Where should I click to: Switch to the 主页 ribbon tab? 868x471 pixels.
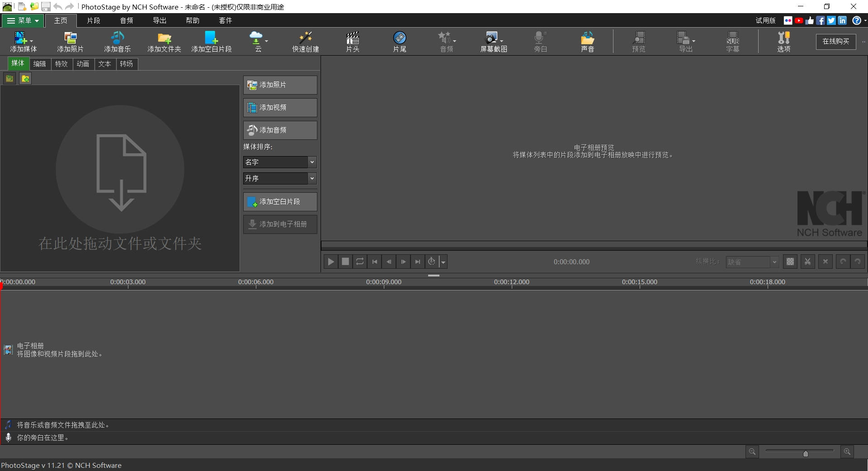click(x=61, y=20)
